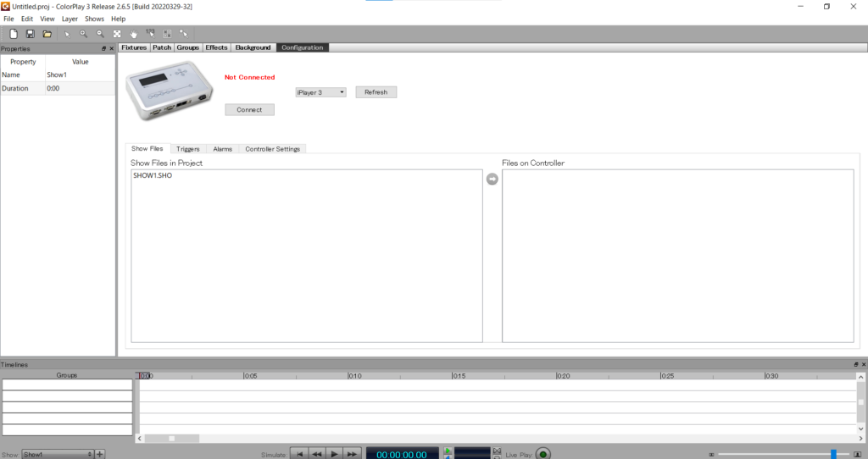Select the hand pan tool
Viewport: 868px width, 459px height.
pyautogui.click(x=134, y=34)
